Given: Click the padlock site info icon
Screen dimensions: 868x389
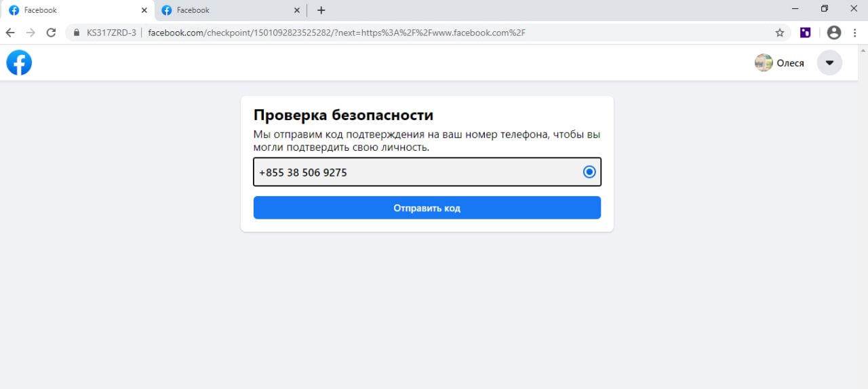Looking at the screenshot, I should click(77, 33).
